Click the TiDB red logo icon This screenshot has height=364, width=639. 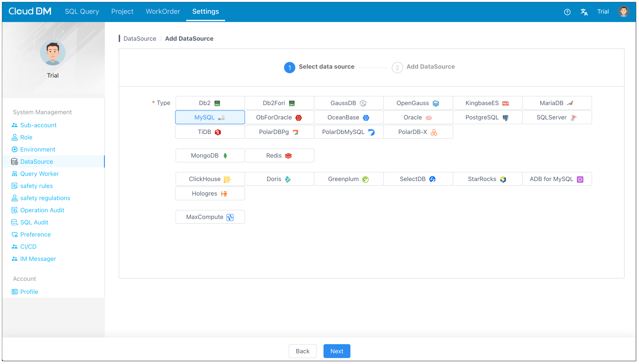pyautogui.click(x=218, y=132)
